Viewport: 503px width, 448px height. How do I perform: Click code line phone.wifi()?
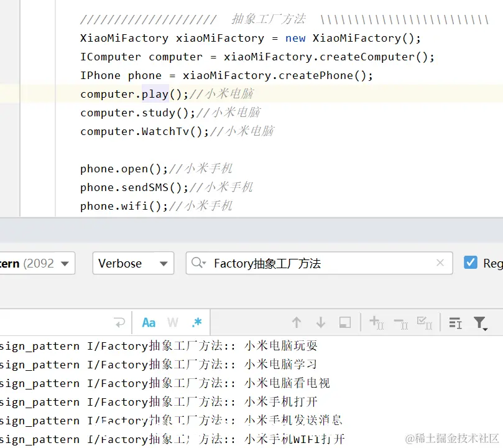156,206
